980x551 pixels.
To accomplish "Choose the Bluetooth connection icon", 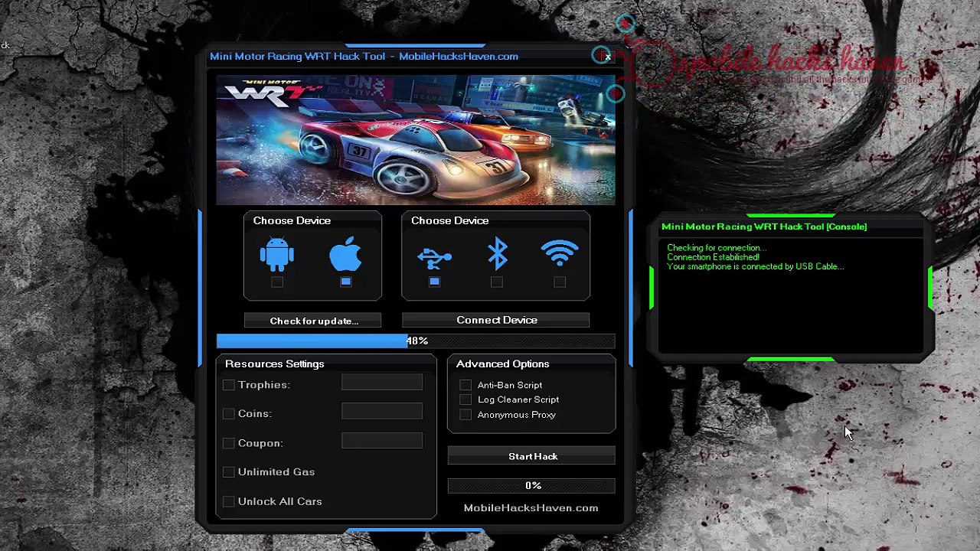I will click(497, 253).
